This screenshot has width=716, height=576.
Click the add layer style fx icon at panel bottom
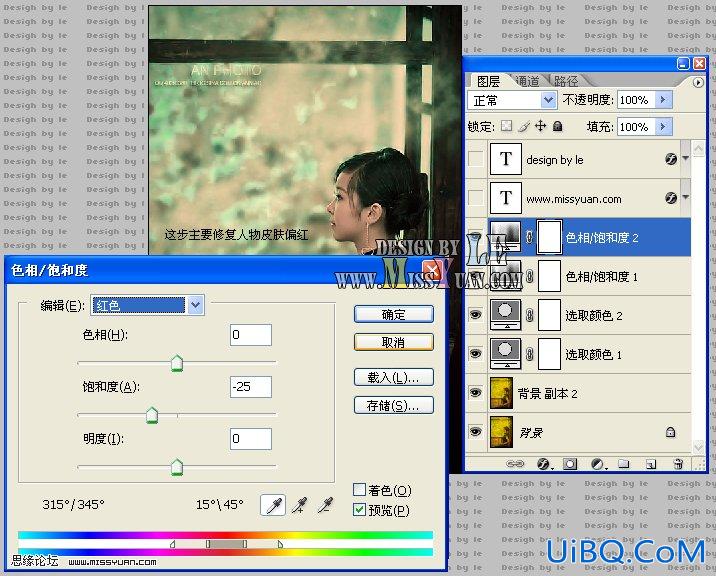(x=543, y=464)
